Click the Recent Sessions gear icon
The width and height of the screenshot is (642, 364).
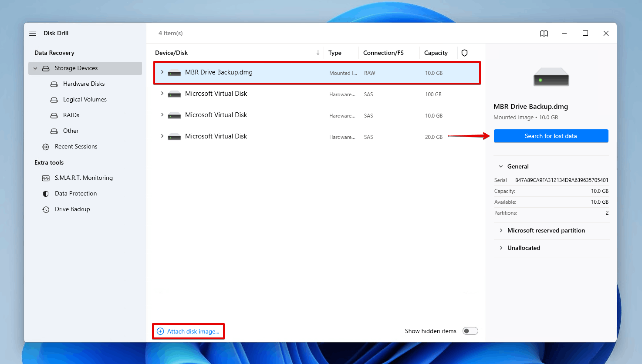[46, 147]
